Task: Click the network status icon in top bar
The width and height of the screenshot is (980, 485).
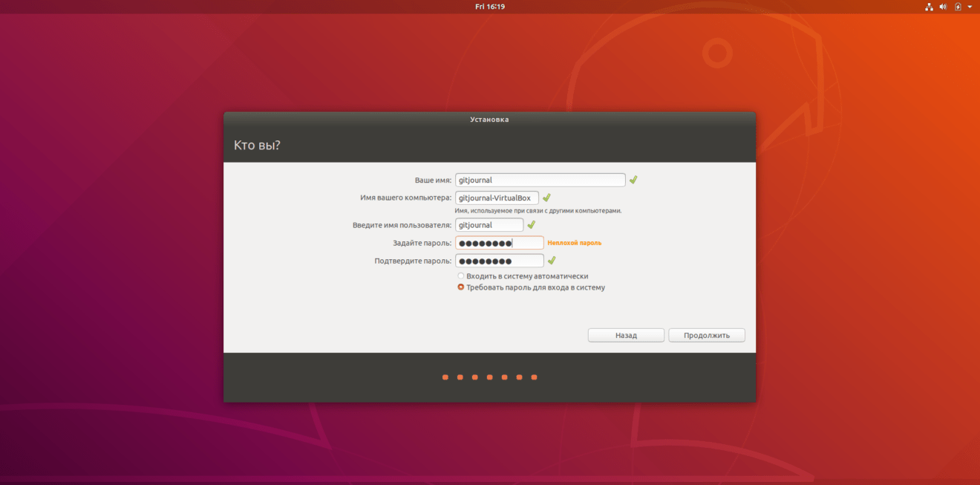Action: click(929, 7)
